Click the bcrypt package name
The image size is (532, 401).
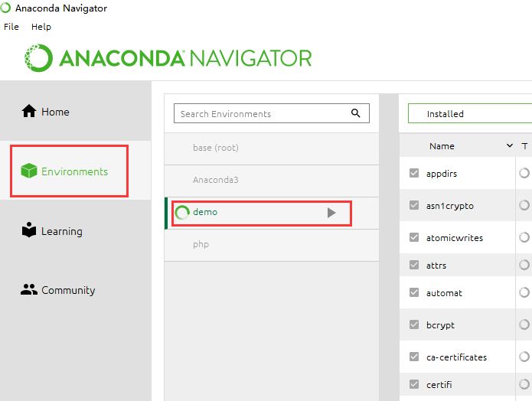(x=440, y=325)
